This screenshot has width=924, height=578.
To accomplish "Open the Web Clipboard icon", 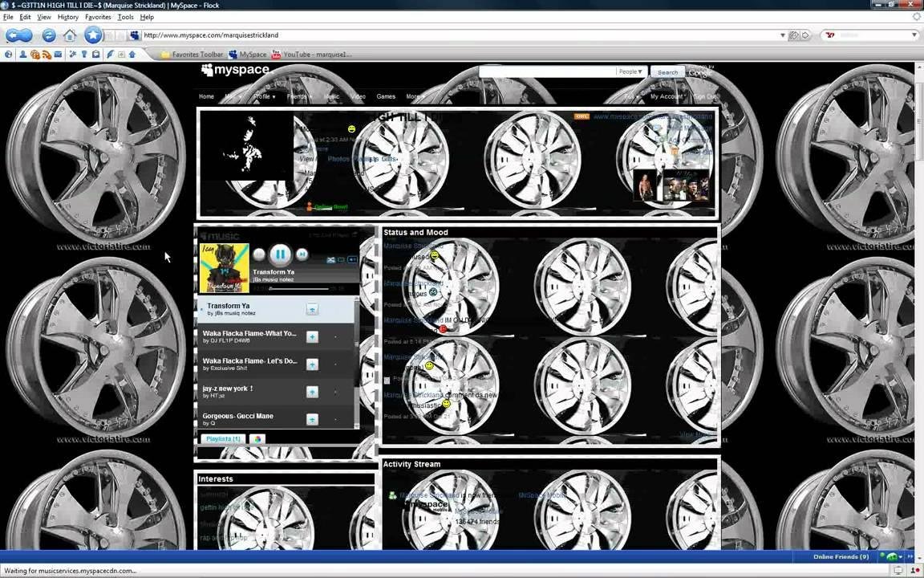I will [96, 55].
